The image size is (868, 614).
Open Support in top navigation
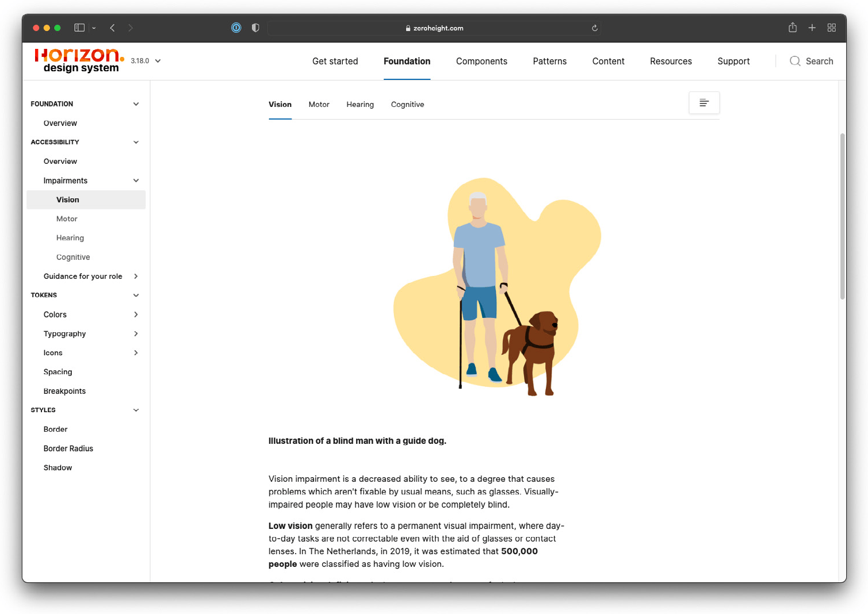click(x=733, y=61)
